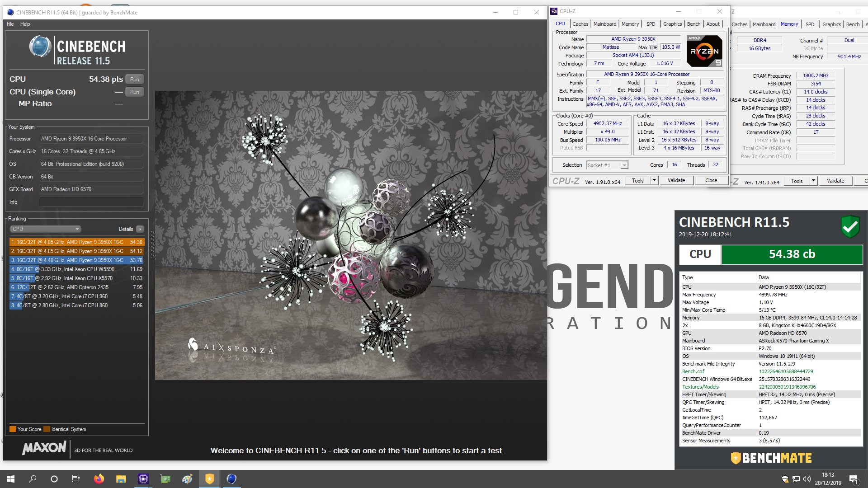Click Validate in front CPU-Z window
The height and width of the screenshot is (488, 868).
click(x=676, y=180)
